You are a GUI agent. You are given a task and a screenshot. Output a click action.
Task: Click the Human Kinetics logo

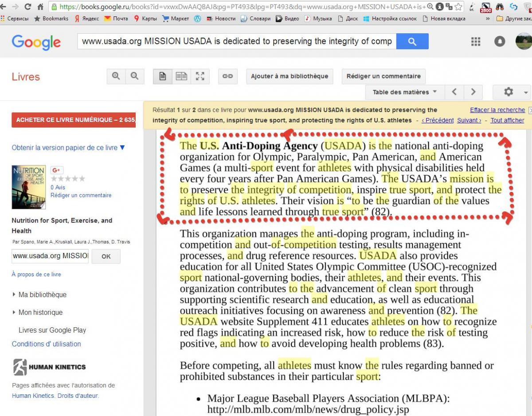pyautogui.click(x=49, y=367)
